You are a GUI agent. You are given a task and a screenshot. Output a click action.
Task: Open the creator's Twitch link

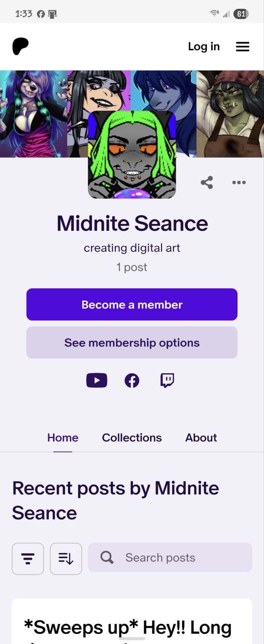(x=167, y=380)
